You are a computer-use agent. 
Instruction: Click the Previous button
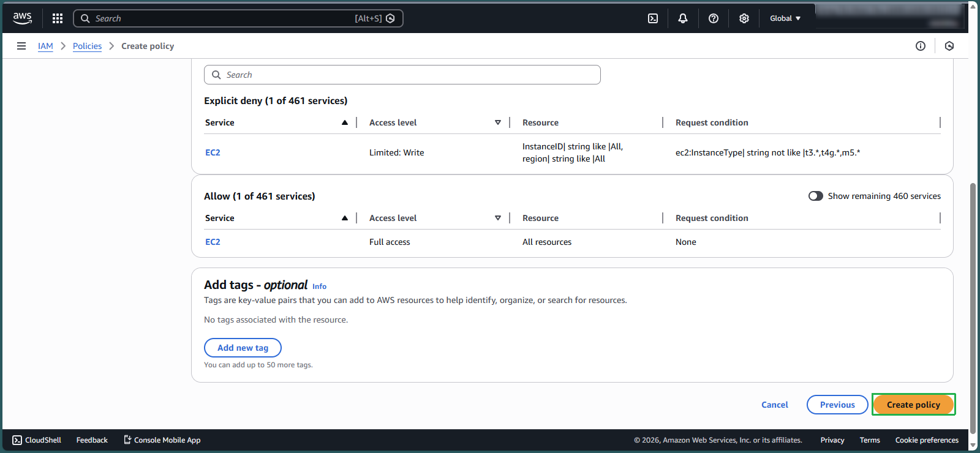[837, 405]
